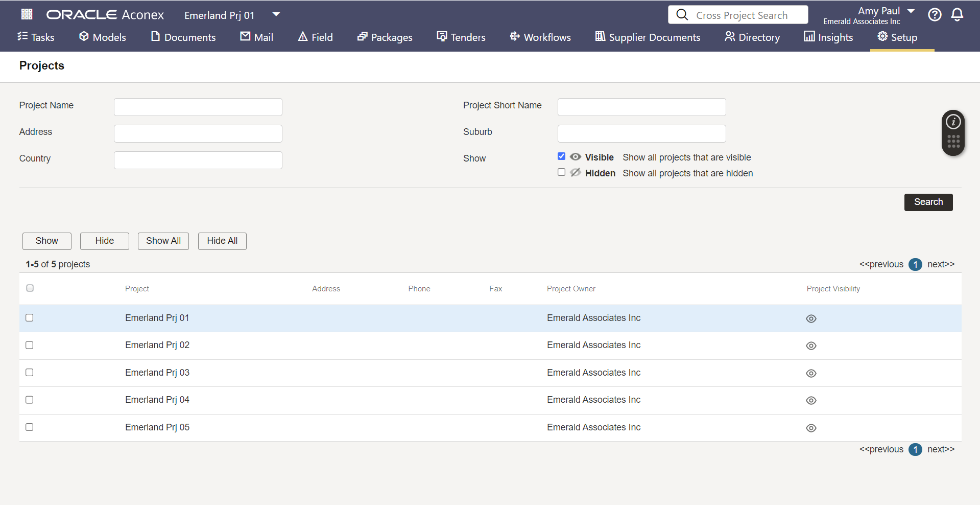Uncheck the Visible projects checkbox
The height and width of the screenshot is (505, 980).
(561, 156)
